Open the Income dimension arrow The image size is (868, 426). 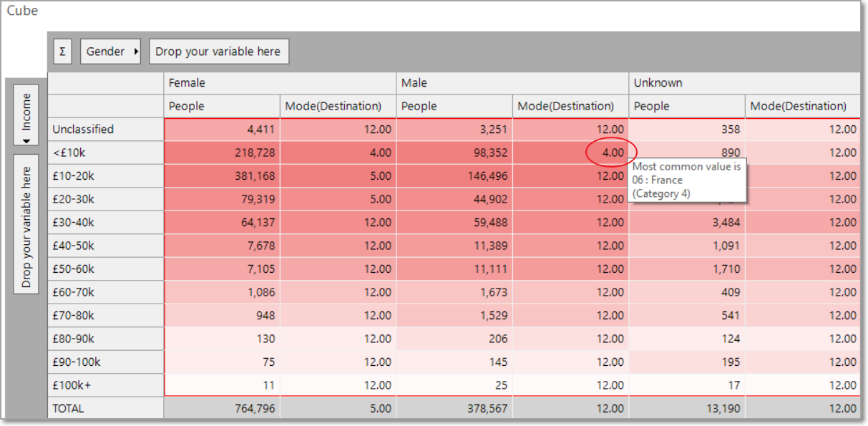26,141
